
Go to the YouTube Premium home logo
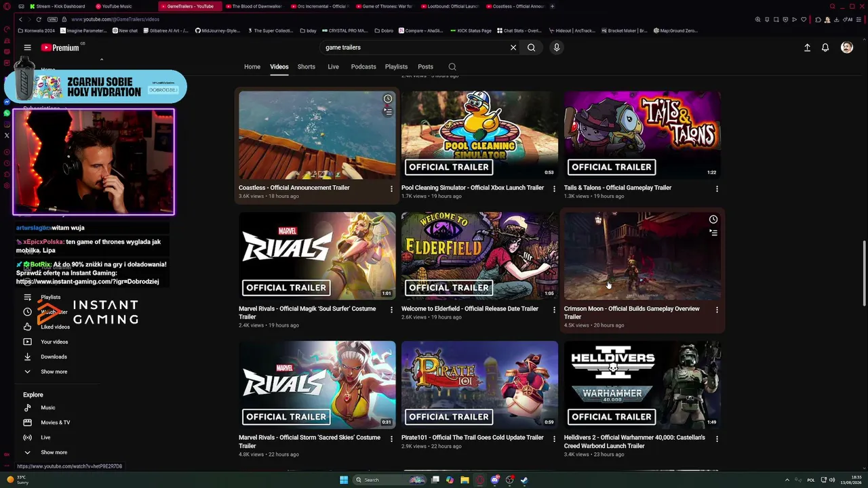tap(60, 47)
